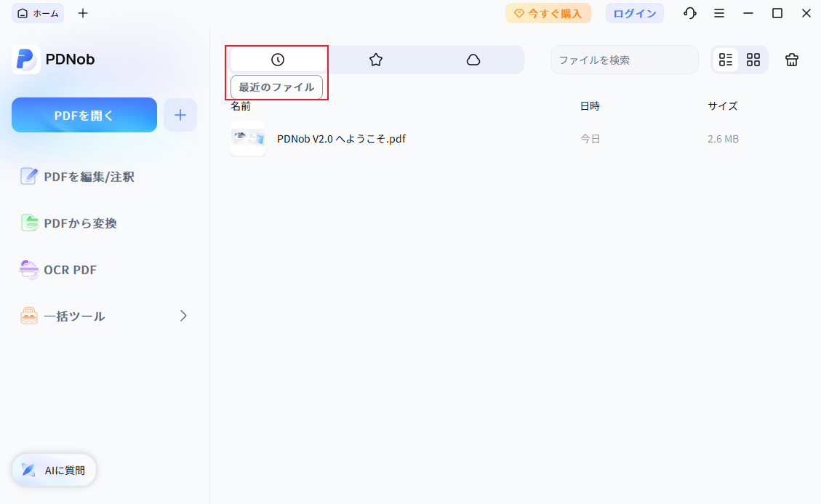Switch to list view layout
Screen dimensions: 821x504
[x=725, y=60]
